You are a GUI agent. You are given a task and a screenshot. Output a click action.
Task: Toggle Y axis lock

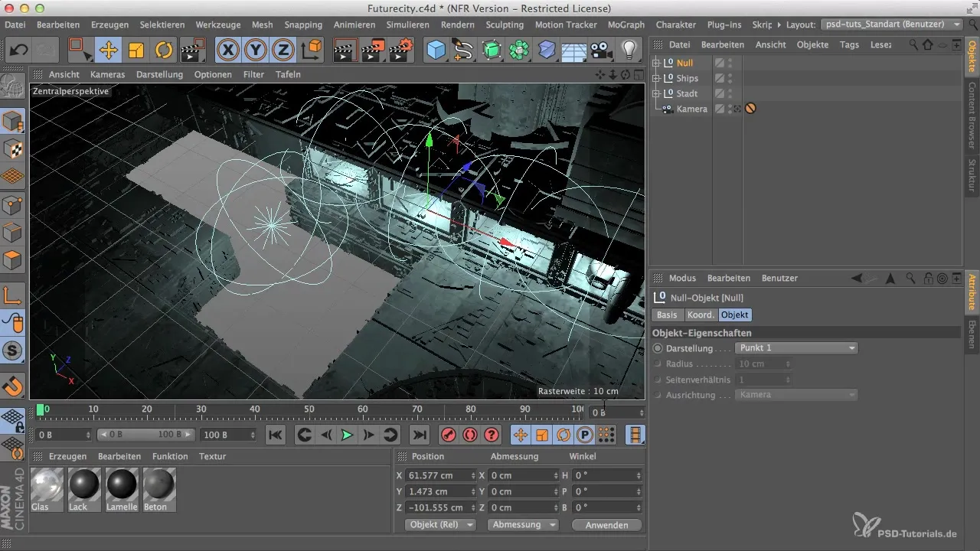click(256, 51)
